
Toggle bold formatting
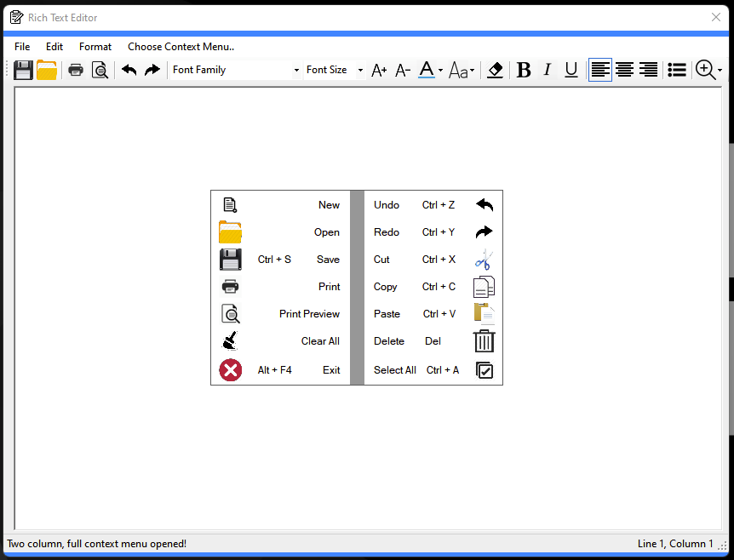click(x=524, y=70)
